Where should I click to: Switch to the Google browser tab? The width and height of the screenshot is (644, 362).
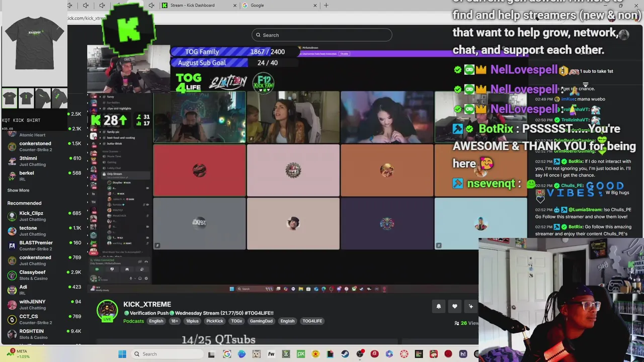pos(279,5)
